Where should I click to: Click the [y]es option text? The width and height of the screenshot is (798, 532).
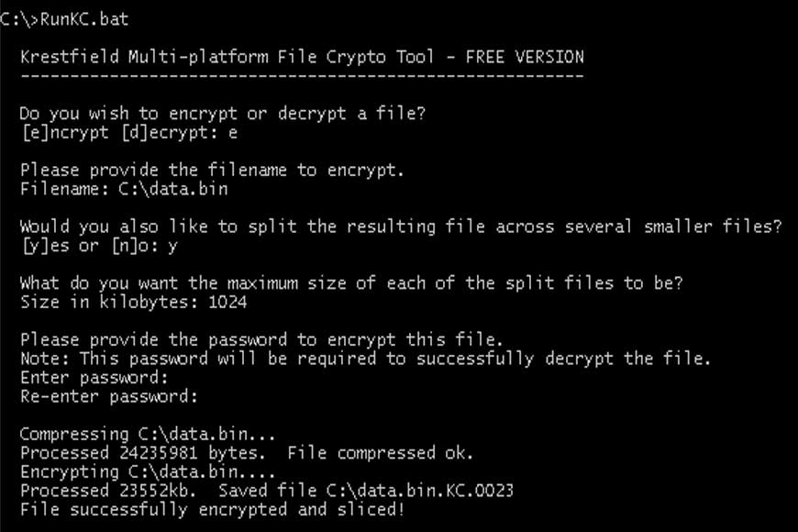pyautogui.click(x=45, y=246)
